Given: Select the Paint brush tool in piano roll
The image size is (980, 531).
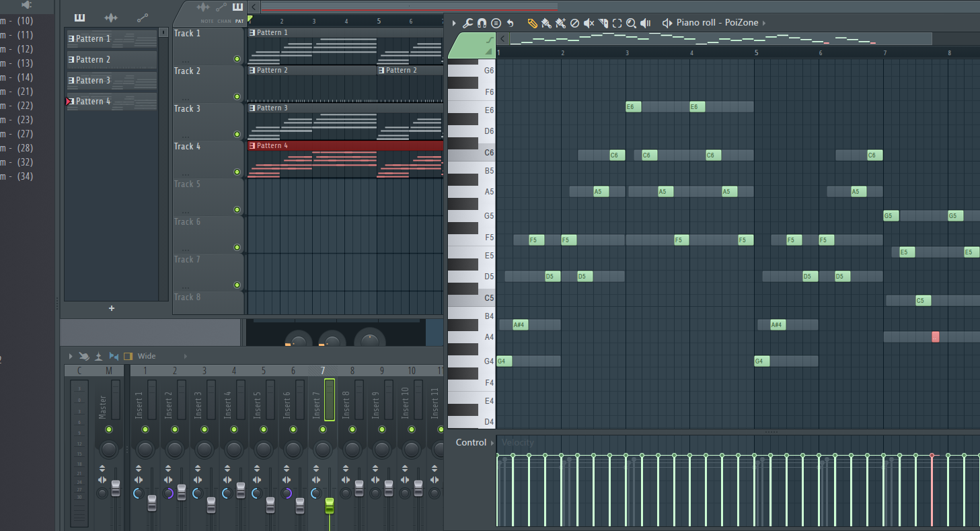Looking at the screenshot, I should coord(546,23).
